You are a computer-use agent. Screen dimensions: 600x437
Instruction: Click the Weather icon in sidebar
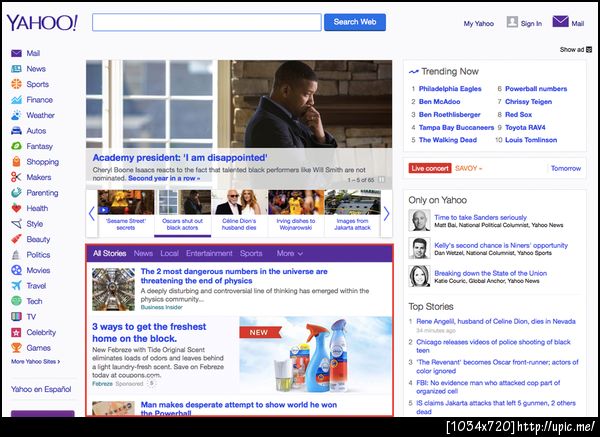16,115
